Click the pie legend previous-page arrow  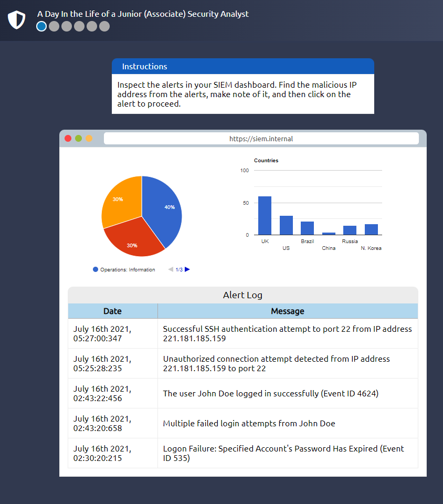(x=171, y=269)
